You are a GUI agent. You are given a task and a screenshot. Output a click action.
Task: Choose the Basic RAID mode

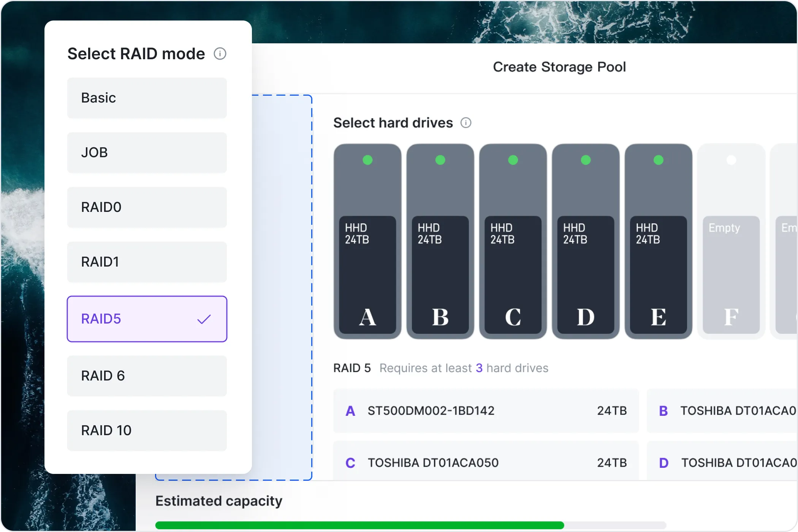point(147,98)
